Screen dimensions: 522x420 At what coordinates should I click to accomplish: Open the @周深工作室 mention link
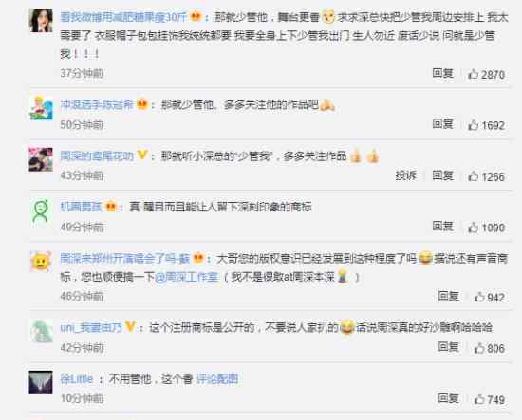tap(186, 277)
